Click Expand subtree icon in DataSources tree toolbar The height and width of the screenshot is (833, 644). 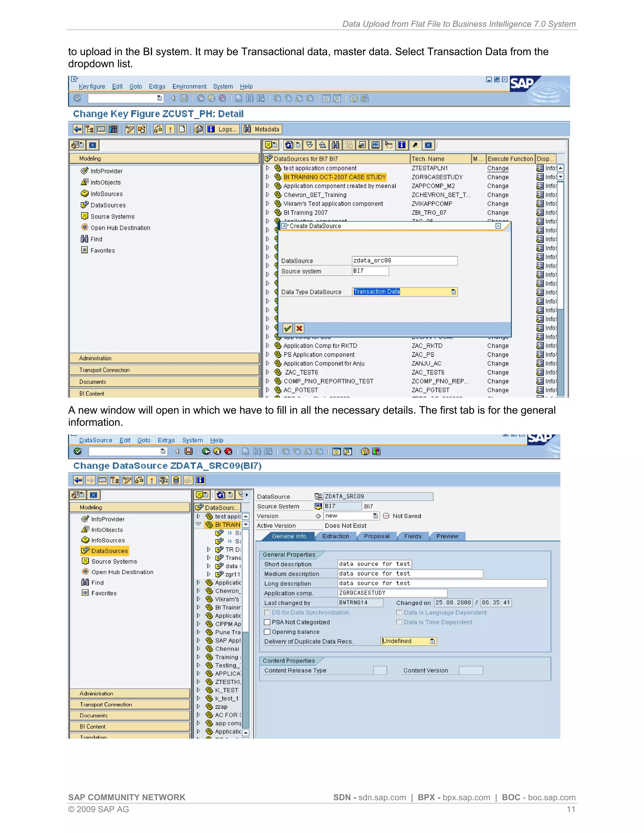coord(309,145)
